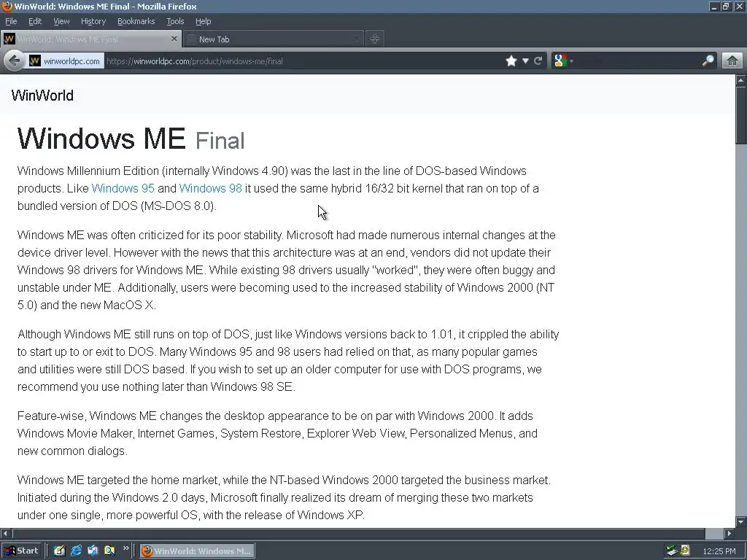Viewport: 747px width, 560px height.
Task: Switch to the New Tab tab
Action: click(274, 39)
